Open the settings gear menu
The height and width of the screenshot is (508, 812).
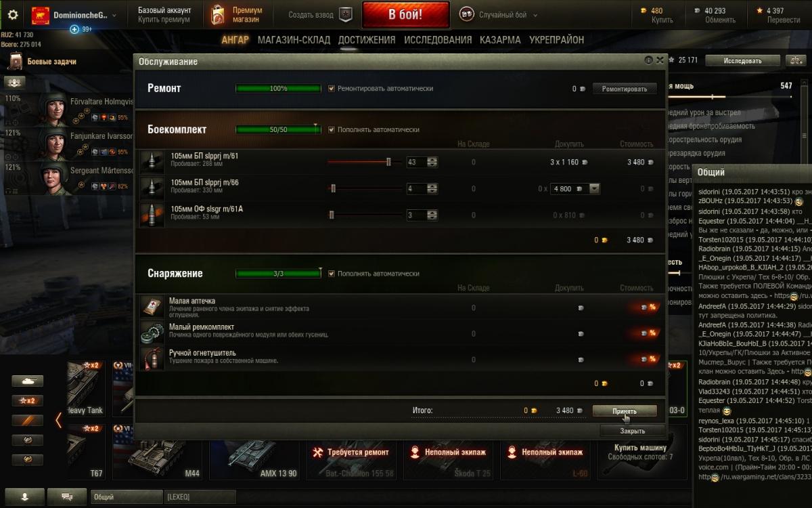pyautogui.click(x=12, y=14)
